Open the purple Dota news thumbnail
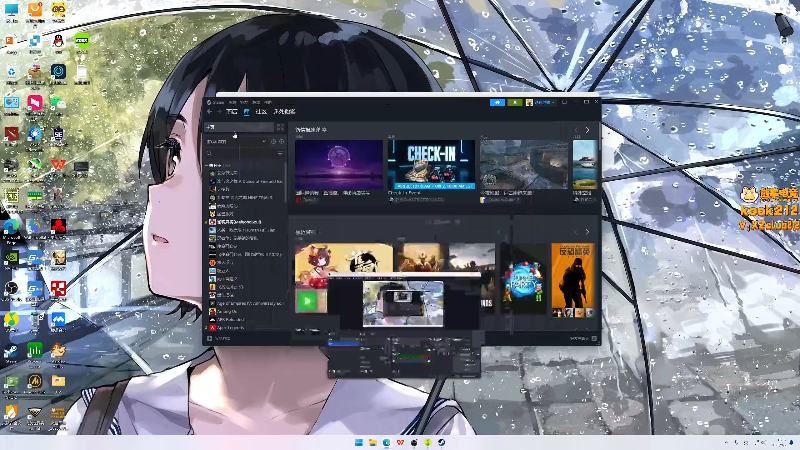Screen dimensions: 800x450 [x=339, y=165]
